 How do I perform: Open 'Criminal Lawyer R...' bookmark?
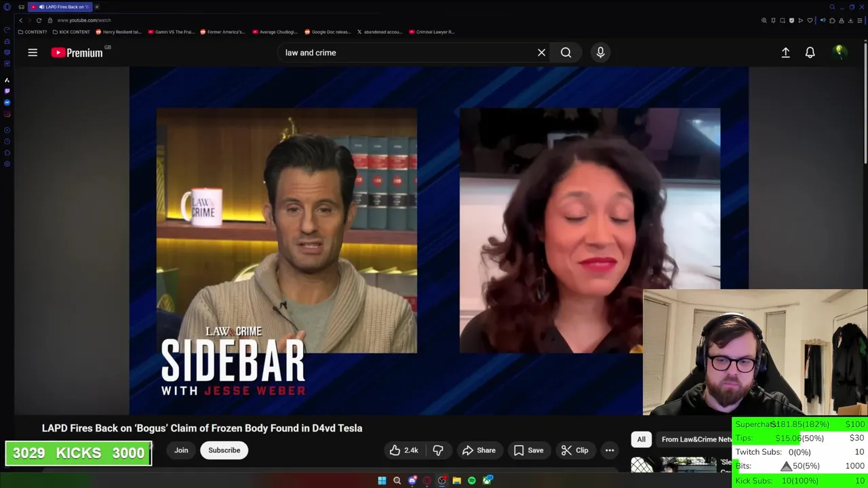tap(431, 32)
